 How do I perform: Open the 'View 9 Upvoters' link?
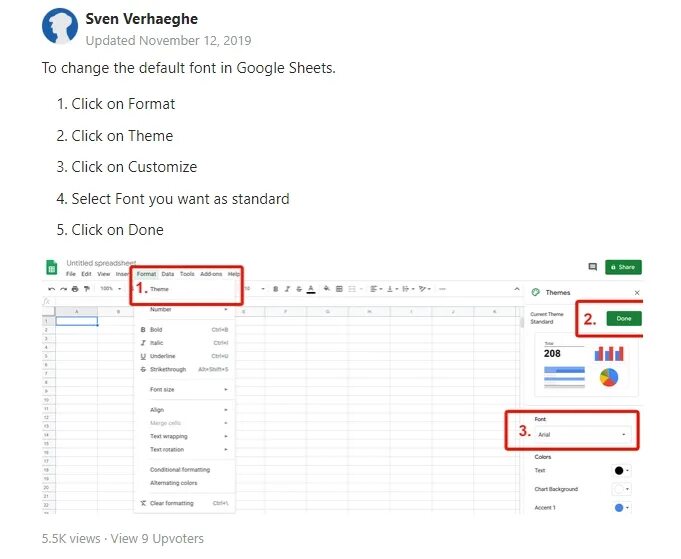point(157,539)
